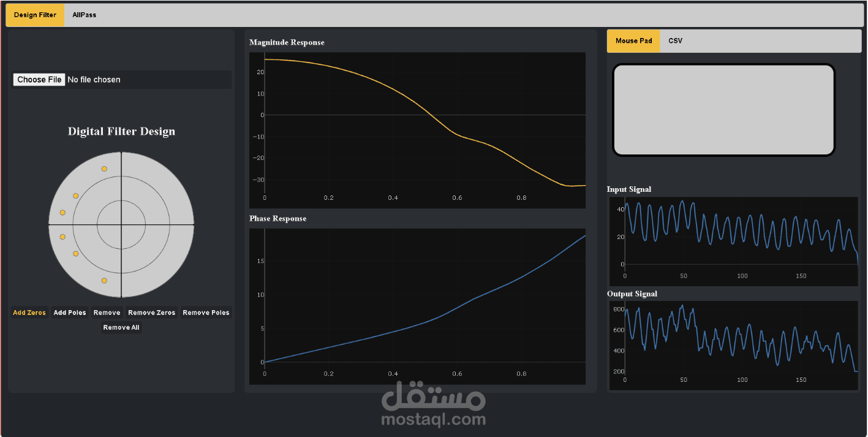The width and height of the screenshot is (868, 437).
Task: Open the AllPass tab
Action: 85,15
